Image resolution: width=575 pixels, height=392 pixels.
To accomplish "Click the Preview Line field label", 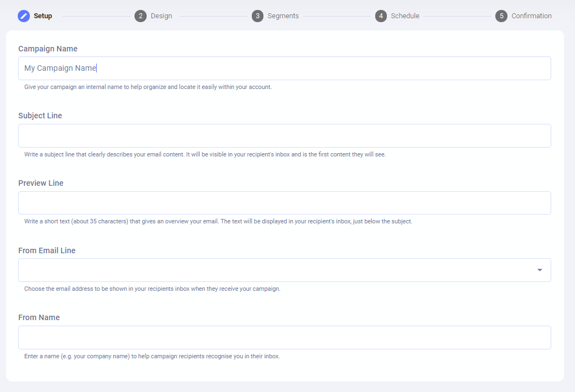I will click(x=41, y=183).
